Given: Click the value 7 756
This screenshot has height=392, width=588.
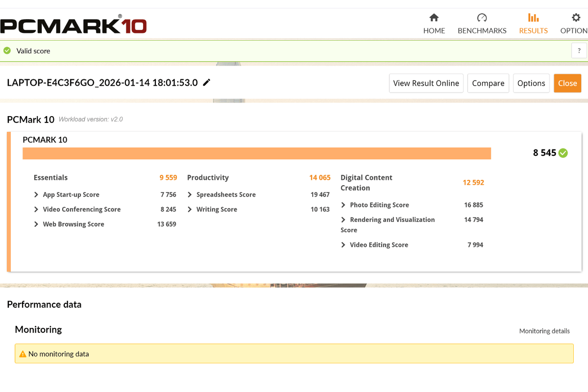Looking at the screenshot, I should coord(168,195).
